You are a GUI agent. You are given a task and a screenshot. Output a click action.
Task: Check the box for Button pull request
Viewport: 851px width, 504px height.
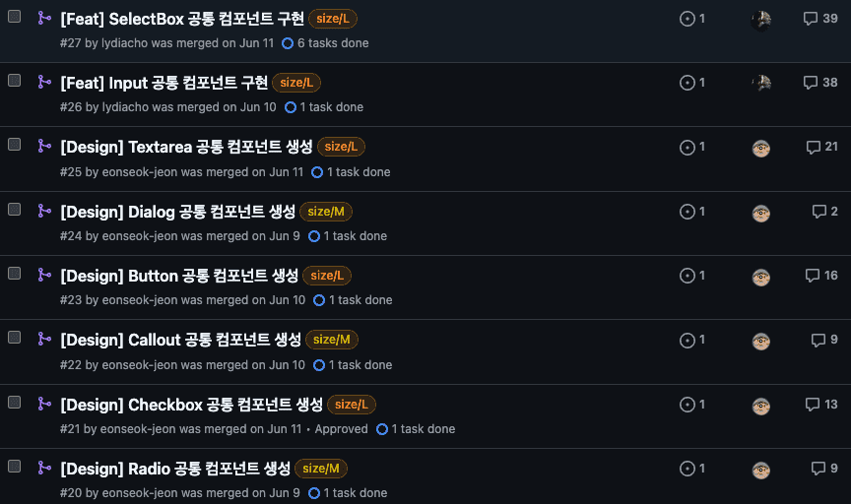[x=15, y=273]
